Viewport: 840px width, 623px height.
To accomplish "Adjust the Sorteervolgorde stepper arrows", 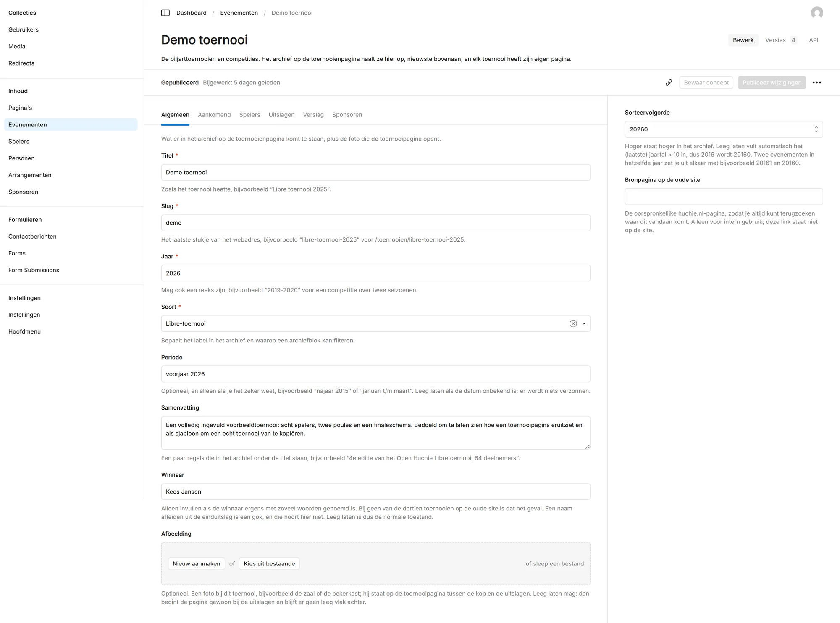I will click(816, 129).
